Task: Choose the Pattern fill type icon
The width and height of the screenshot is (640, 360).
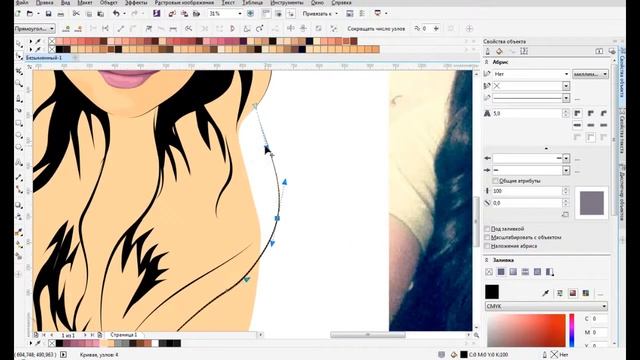Action: coord(525,272)
